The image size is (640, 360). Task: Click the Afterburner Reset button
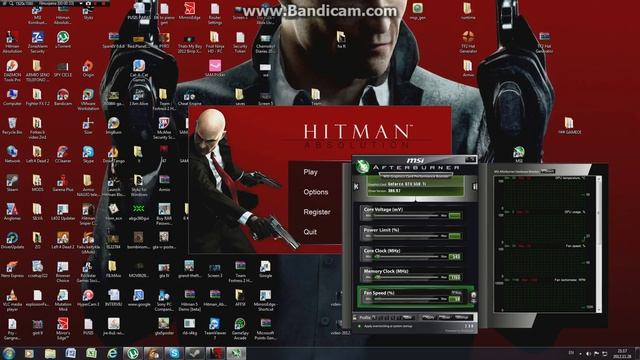pyautogui.click(x=444, y=317)
